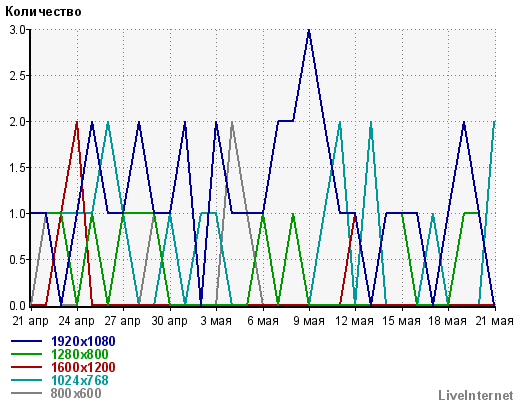Click the 21 апр axis label

(31, 321)
